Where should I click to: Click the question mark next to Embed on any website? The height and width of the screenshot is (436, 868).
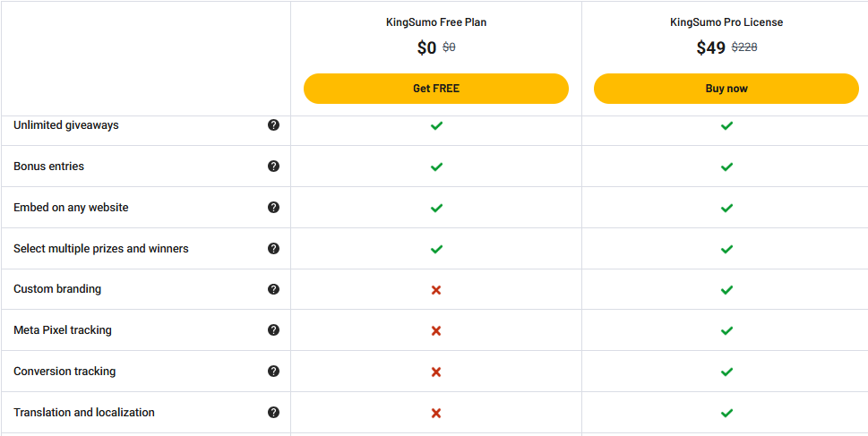[x=273, y=208]
